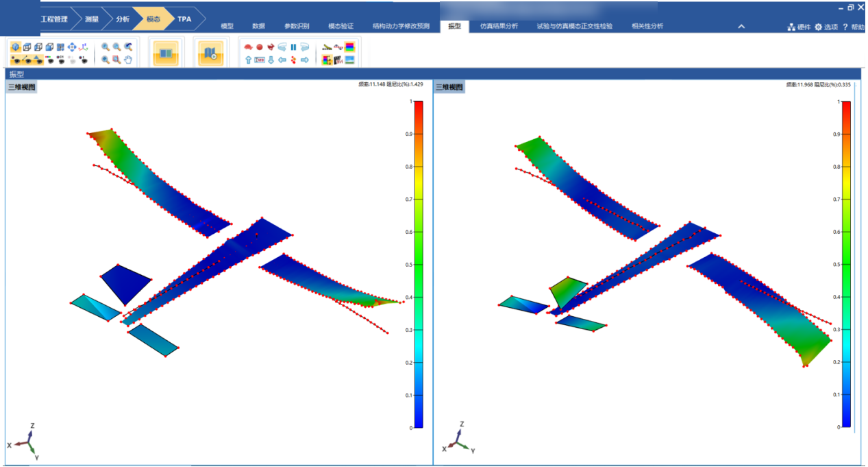Select the shaded solid cube display mode

[x=16, y=47]
